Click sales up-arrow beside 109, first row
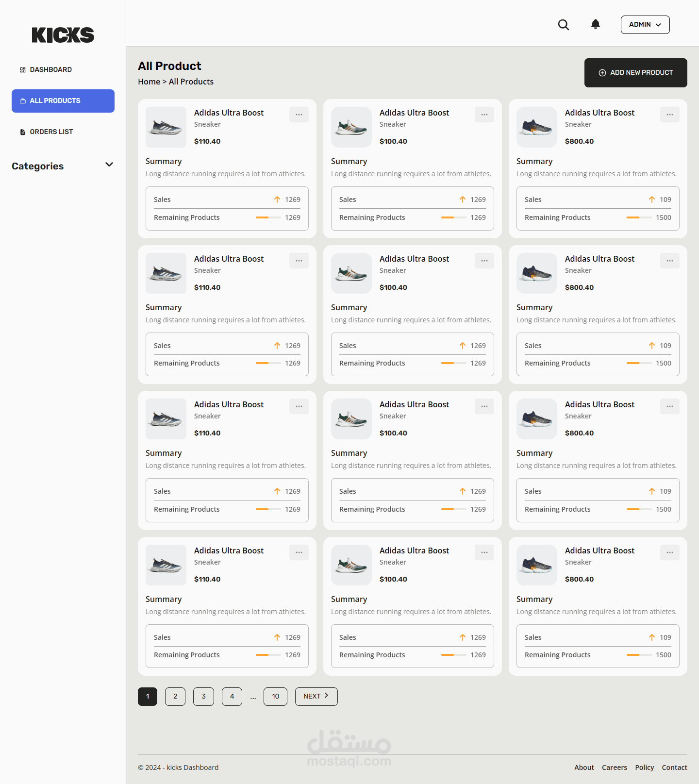Image resolution: width=699 pixels, height=784 pixels. [x=652, y=200]
